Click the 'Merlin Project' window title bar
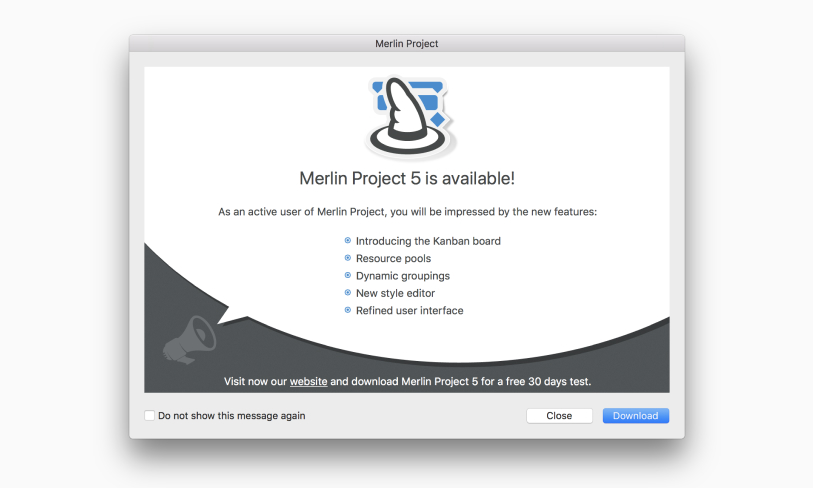Screen dimensions: 813x488 (406, 44)
